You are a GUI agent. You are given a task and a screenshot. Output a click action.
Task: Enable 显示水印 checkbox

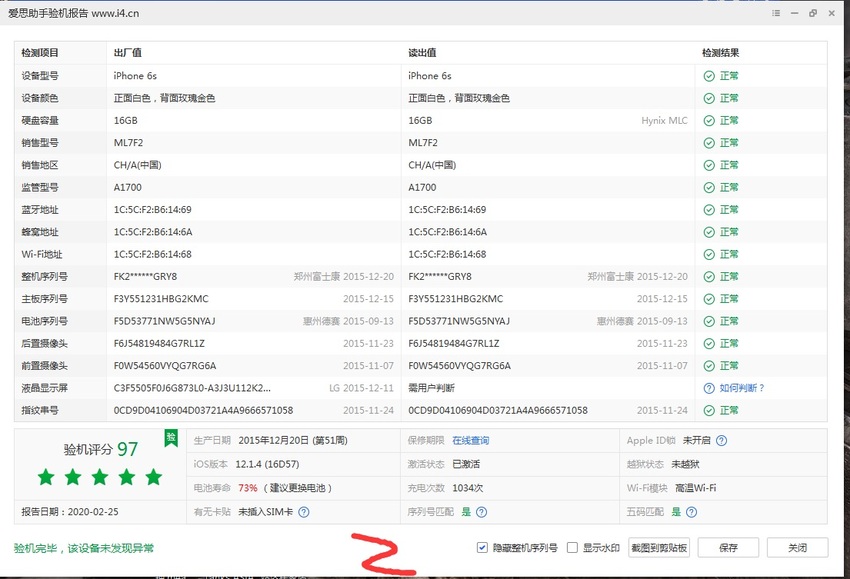572,548
